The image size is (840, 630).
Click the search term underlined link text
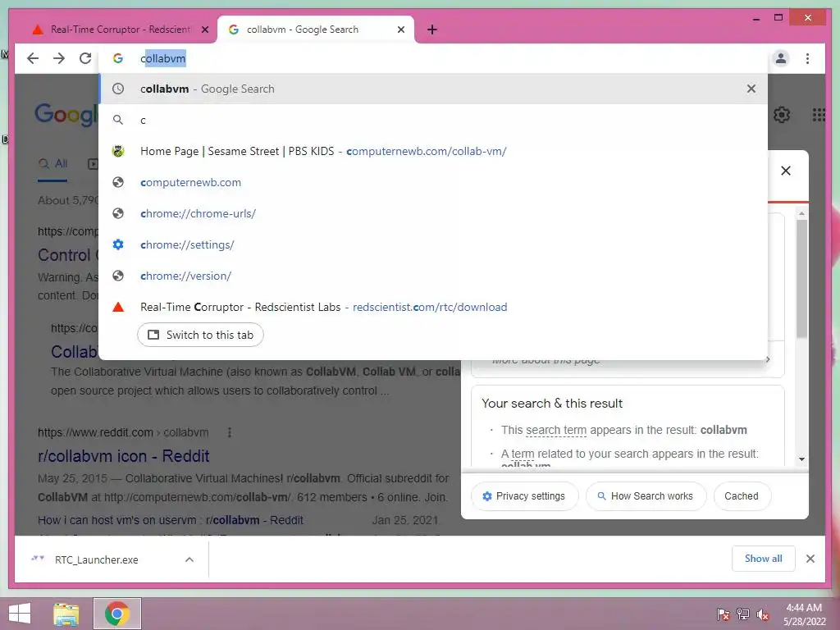click(x=557, y=430)
